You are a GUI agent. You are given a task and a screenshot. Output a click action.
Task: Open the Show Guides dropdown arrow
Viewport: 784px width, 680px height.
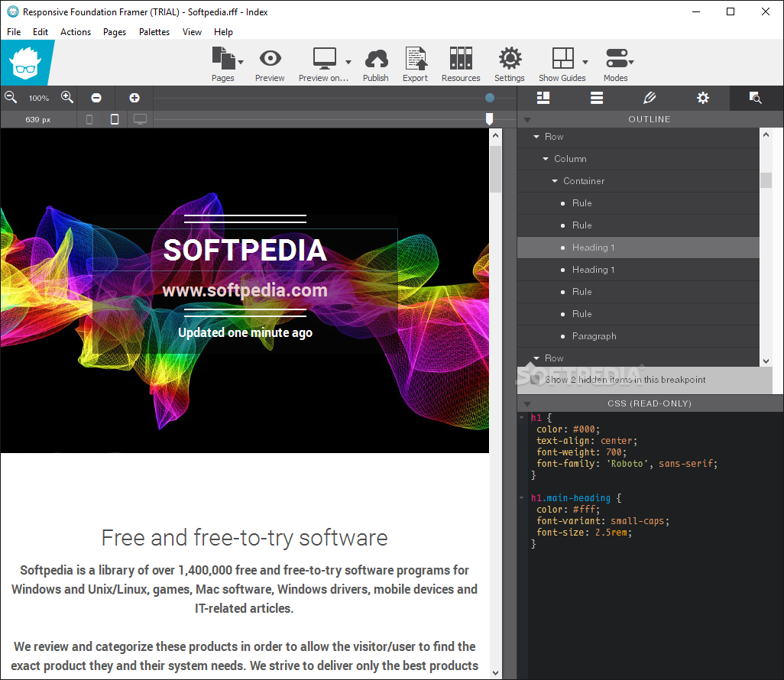585,63
